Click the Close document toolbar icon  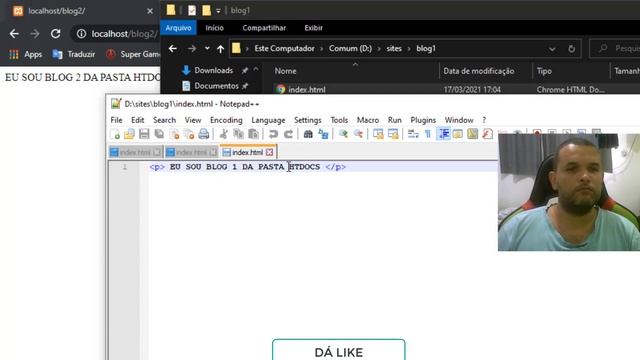[x=174, y=134]
